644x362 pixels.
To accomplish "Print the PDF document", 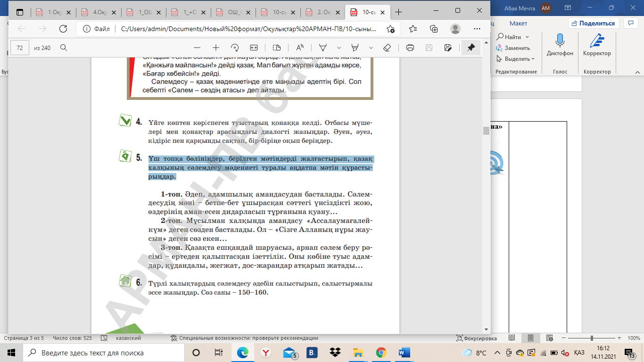I will (410, 48).
